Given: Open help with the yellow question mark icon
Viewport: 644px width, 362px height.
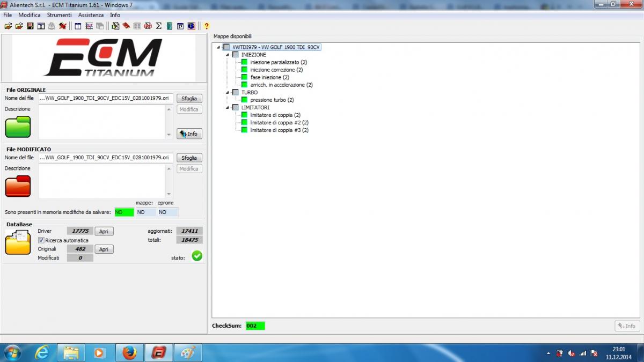Looking at the screenshot, I should 207,26.
